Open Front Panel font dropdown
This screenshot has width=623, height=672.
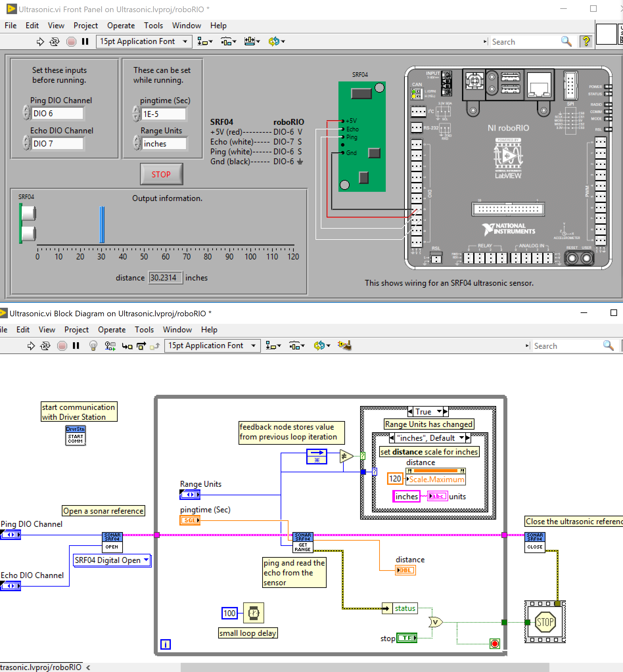[144, 41]
